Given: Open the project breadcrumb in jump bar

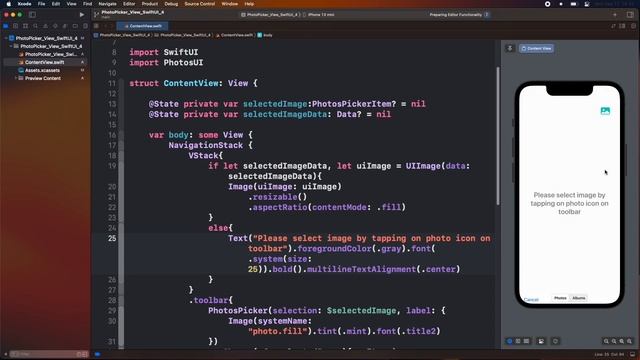Looking at the screenshot, I should (x=122, y=35).
